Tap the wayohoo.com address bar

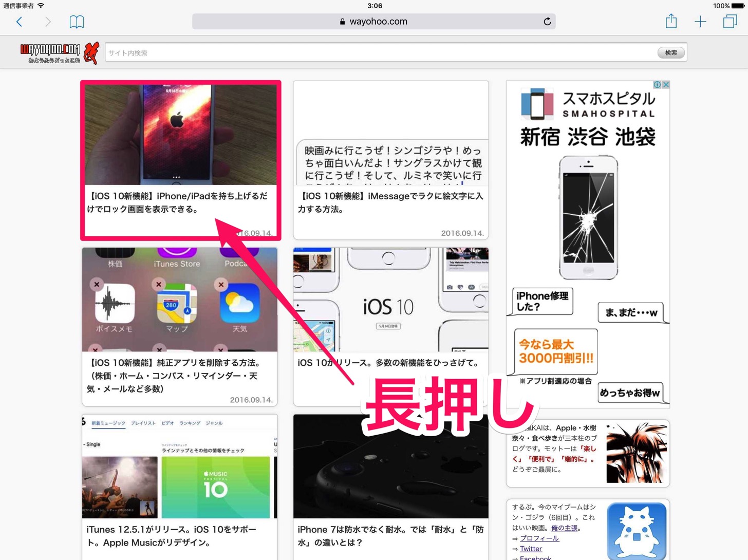pos(373,22)
